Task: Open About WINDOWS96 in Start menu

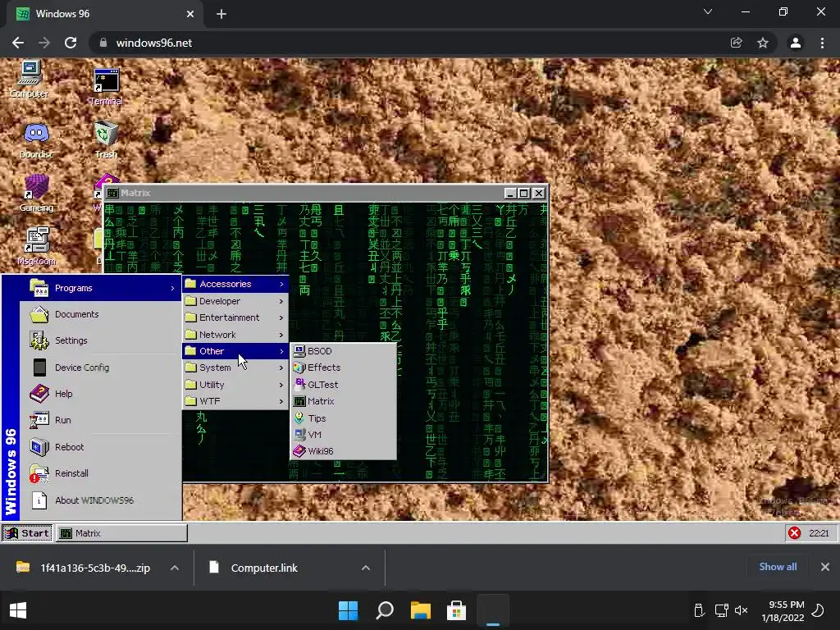Action: 101,500
